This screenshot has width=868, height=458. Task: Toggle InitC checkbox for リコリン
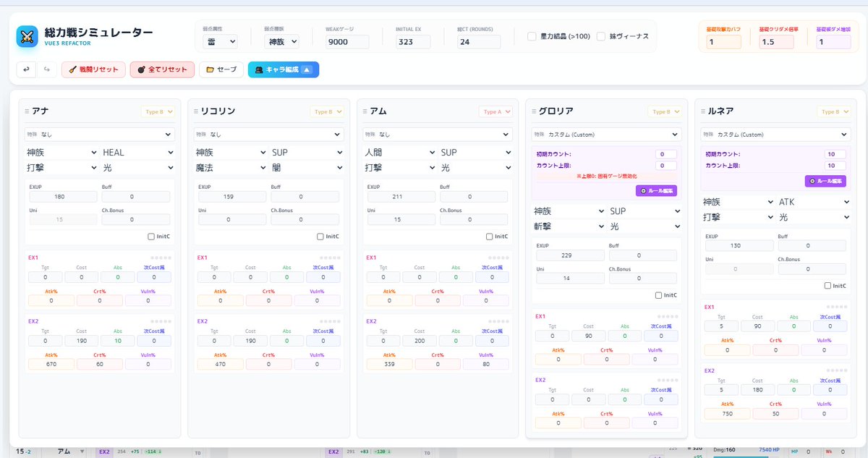(x=320, y=237)
